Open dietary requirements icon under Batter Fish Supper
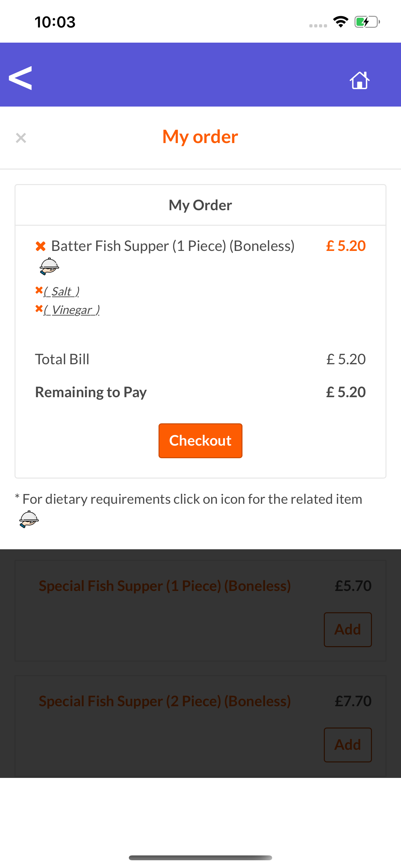The image size is (401, 868). click(x=49, y=266)
